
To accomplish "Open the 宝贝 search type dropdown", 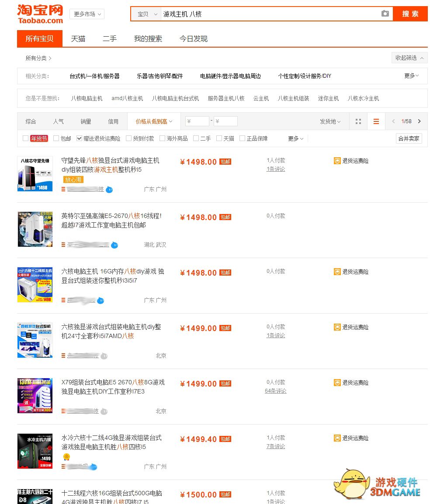I will pyautogui.click(x=147, y=14).
